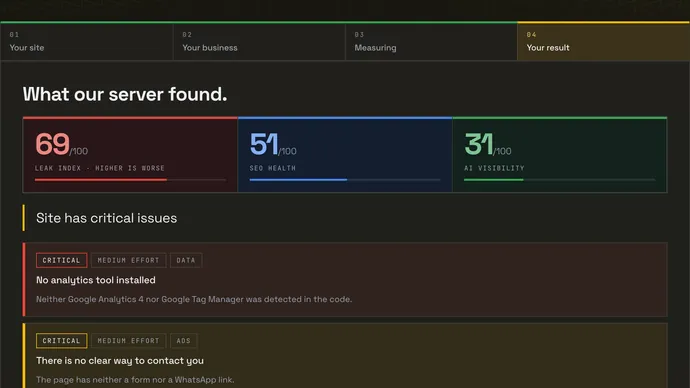This screenshot has height=388, width=690.
Task: Click the blue SEO Health progress bar
Action: [345, 180]
